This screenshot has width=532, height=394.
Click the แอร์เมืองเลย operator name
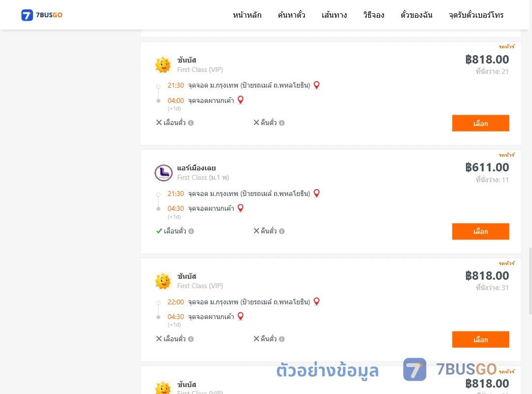[196, 168]
